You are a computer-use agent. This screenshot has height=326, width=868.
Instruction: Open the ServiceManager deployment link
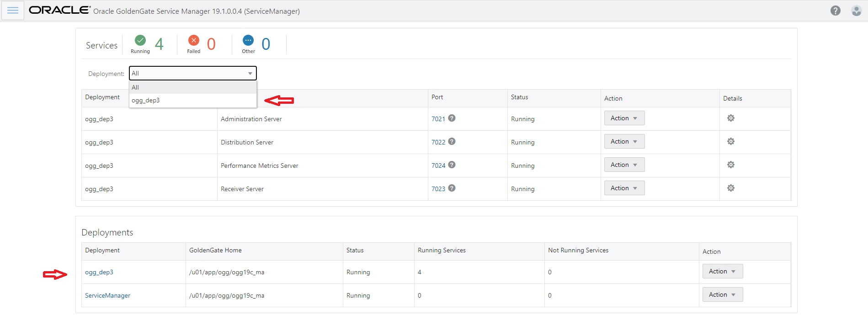pos(107,295)
